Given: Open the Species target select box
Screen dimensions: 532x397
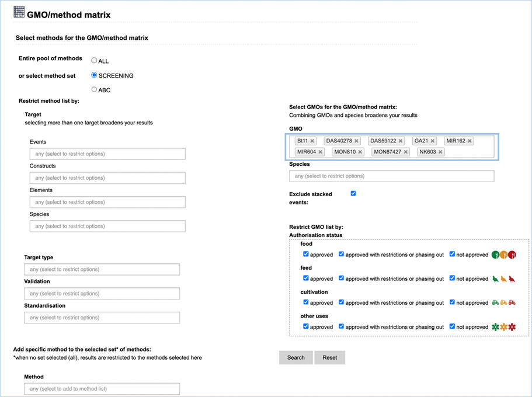Looking at the screenshot, I should click(107, 226).
